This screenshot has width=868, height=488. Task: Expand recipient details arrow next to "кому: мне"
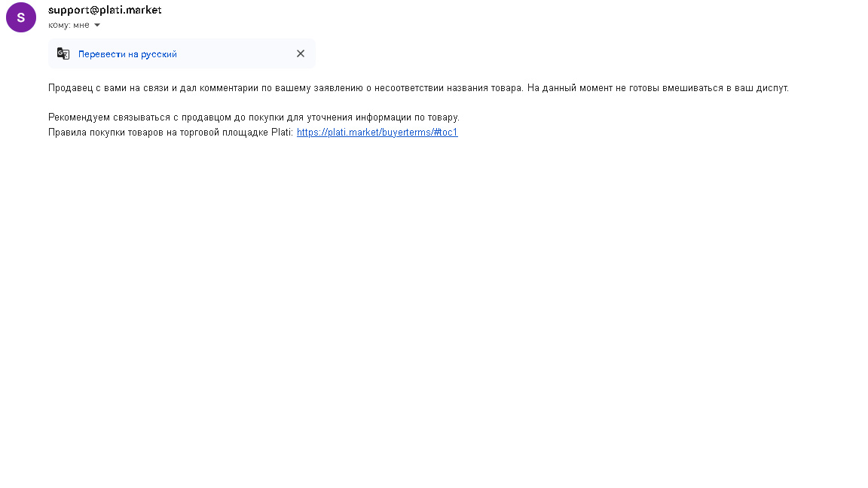[97, 25]
